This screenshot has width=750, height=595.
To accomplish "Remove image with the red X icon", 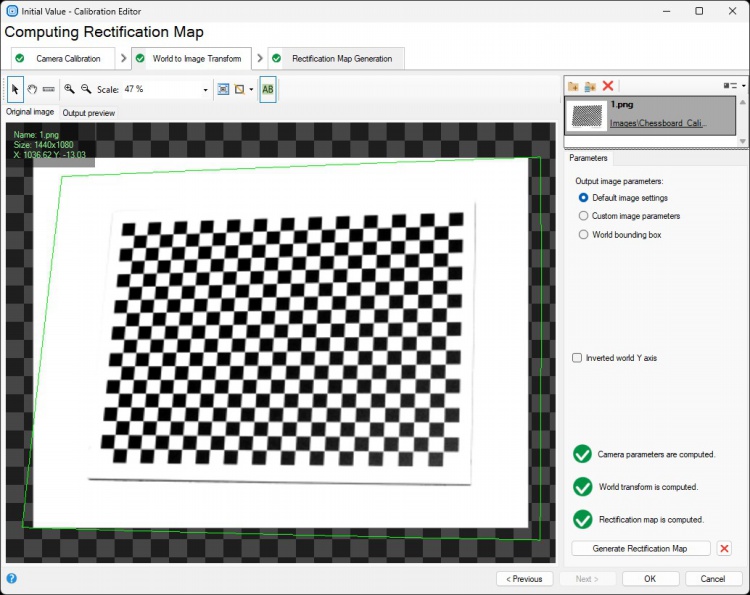I will click(x=608, y=86).
